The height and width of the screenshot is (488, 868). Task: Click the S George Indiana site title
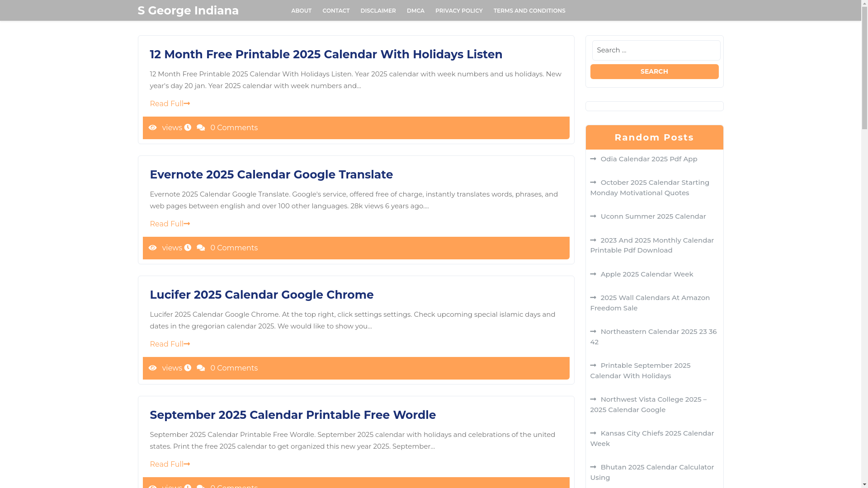(x=188, y=10)
